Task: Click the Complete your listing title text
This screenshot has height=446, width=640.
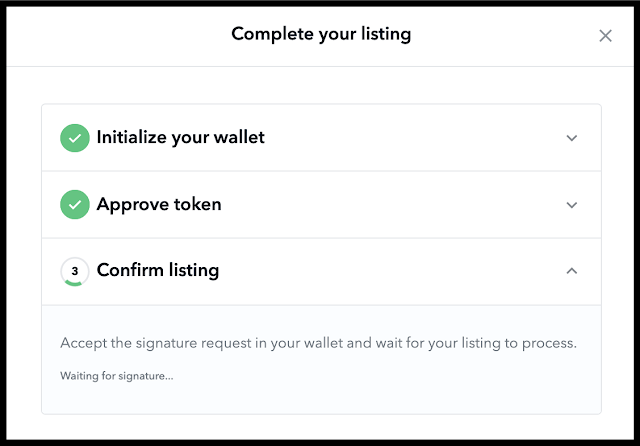Action: click(321, 35)
